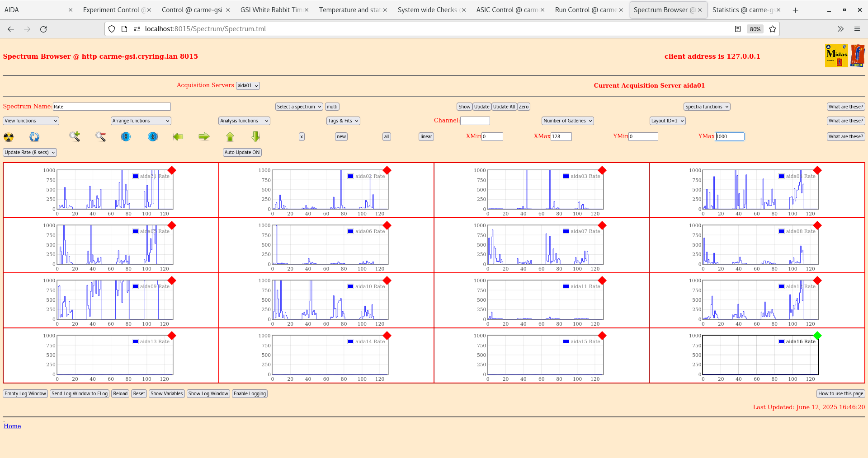Click inside the Channel input field
The height and width of the screenshot is (458, 868).
pyautogui.click(x=475, y=121)
